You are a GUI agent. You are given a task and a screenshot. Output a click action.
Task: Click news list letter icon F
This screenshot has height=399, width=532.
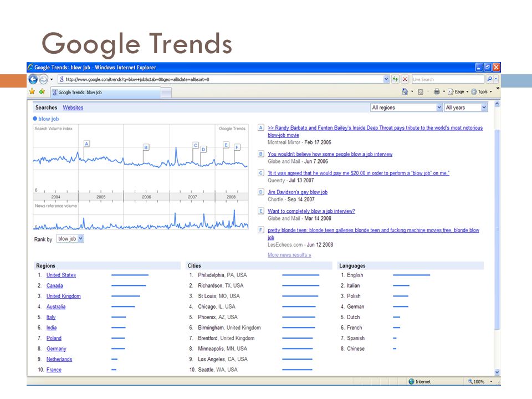[260, 229]
